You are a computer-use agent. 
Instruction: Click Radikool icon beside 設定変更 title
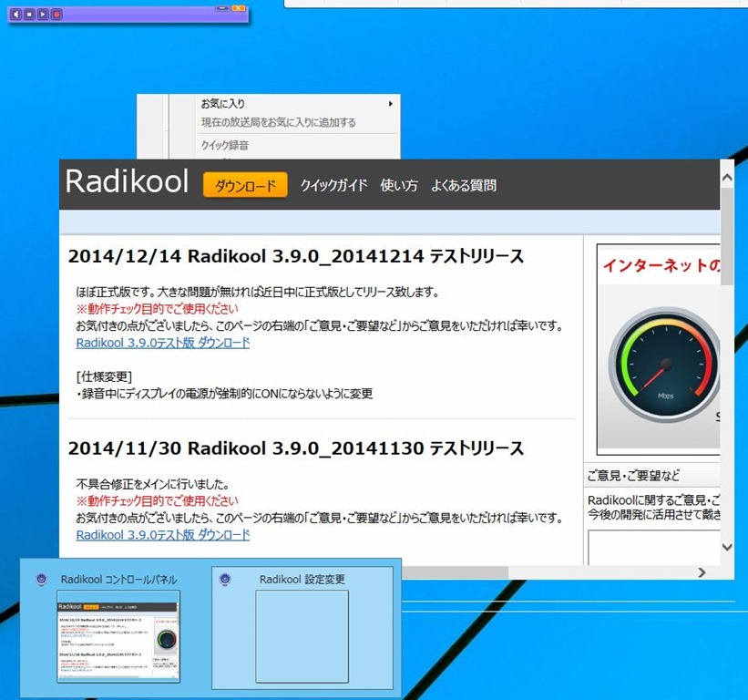coord(225,580)
